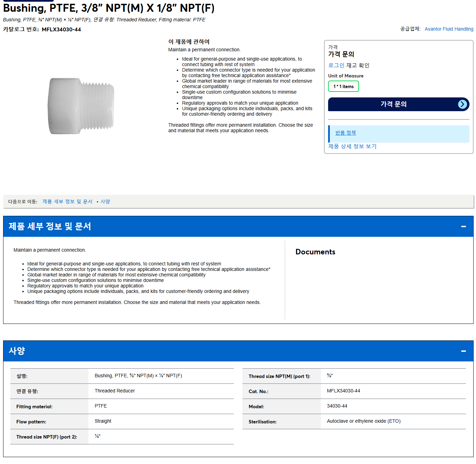Click the 제품 세부 정보 및 문서 header title

(x=50, y=226)
